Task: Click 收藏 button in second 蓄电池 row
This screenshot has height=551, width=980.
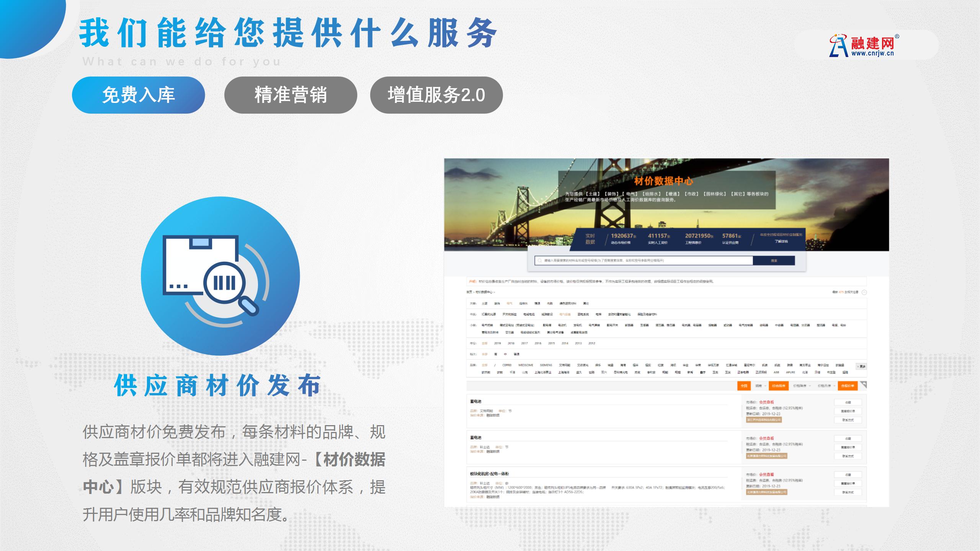Action: click(848, 439)
